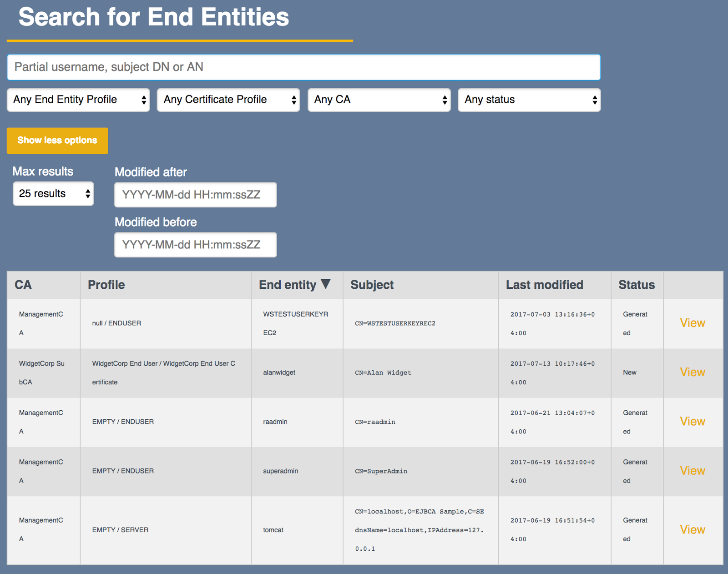Screen dimensions: 728x574
Task: View the tomcat end entity
Action: coord(692,529)
